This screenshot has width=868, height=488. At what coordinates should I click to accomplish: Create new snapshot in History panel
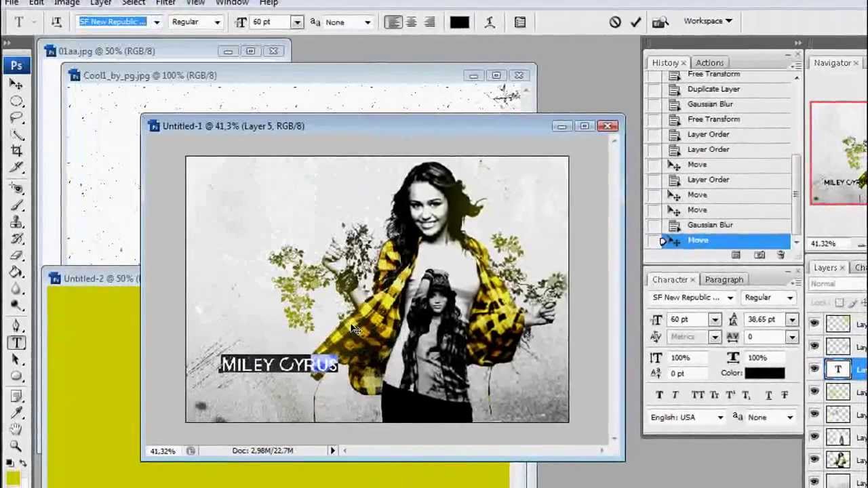pos(759,255)
